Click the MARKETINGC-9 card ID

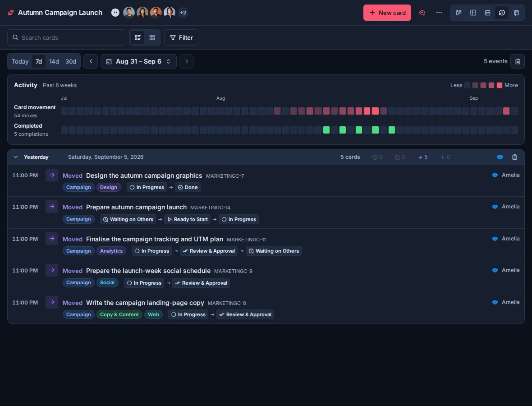(x=233, y=271)
